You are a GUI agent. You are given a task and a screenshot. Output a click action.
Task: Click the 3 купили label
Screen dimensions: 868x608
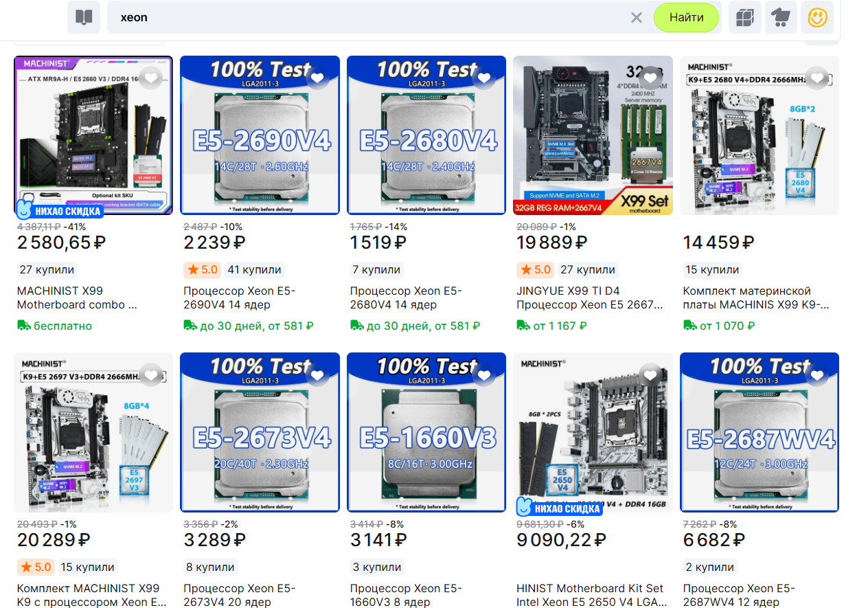point(376,567)
